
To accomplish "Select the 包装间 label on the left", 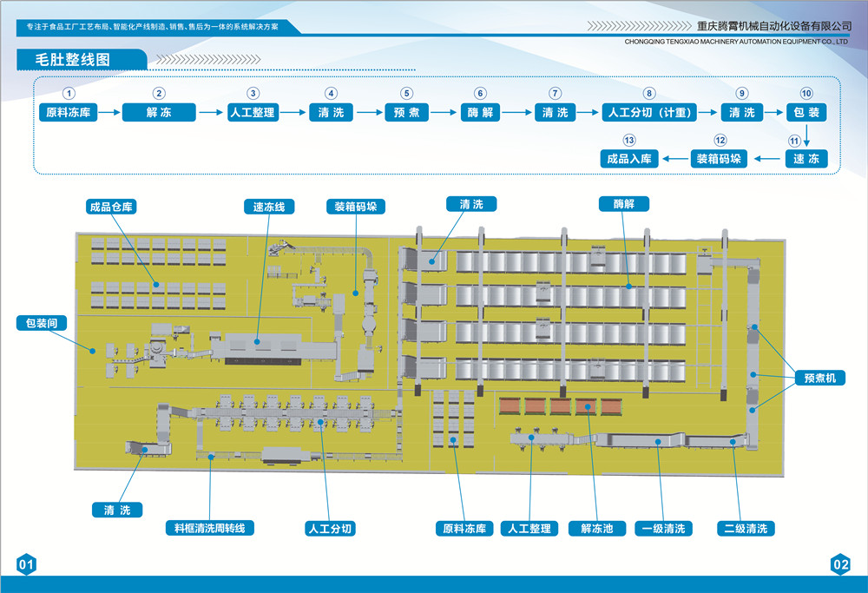I will pos(40,323).
